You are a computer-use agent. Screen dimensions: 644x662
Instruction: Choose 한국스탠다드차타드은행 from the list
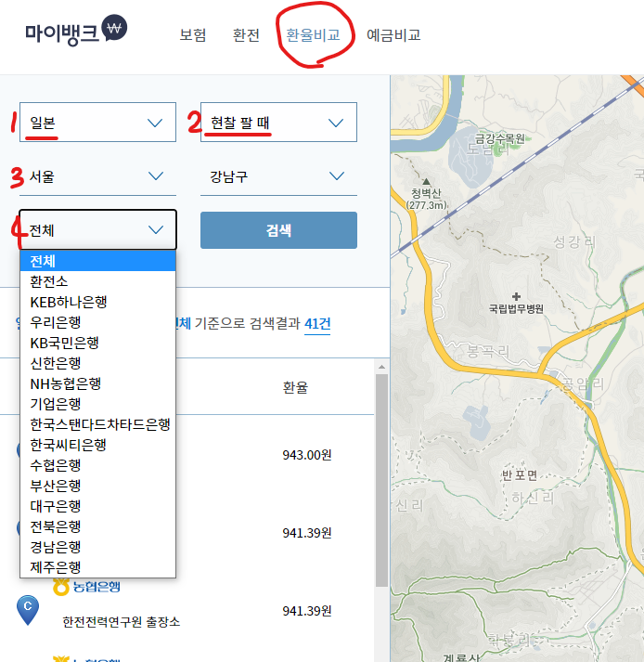click(x=98, y=424)
